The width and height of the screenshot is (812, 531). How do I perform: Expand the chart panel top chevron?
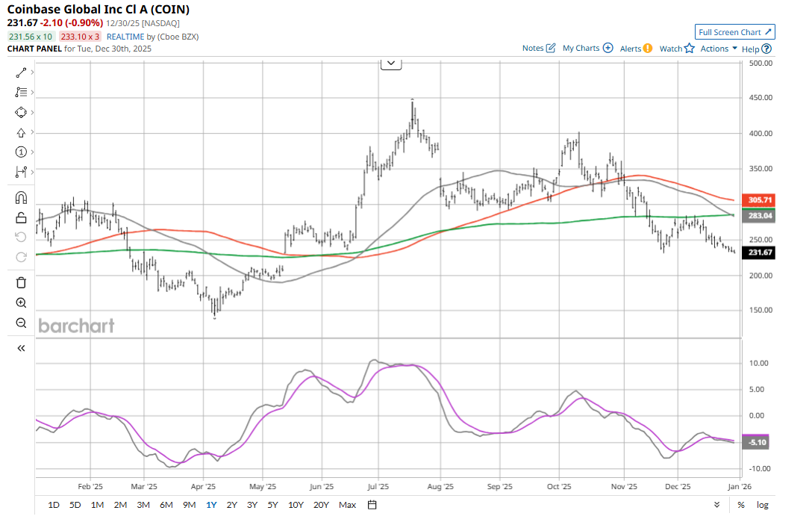click(x=391, y=63)
